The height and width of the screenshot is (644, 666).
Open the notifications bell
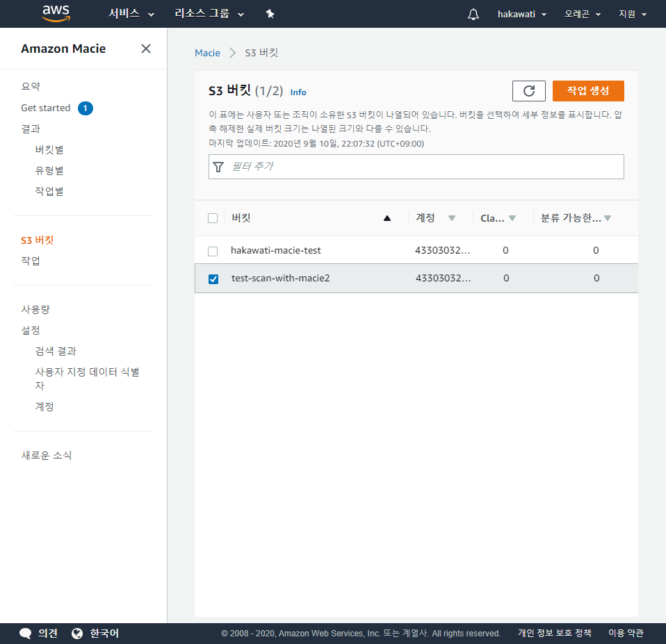point(473,14)
